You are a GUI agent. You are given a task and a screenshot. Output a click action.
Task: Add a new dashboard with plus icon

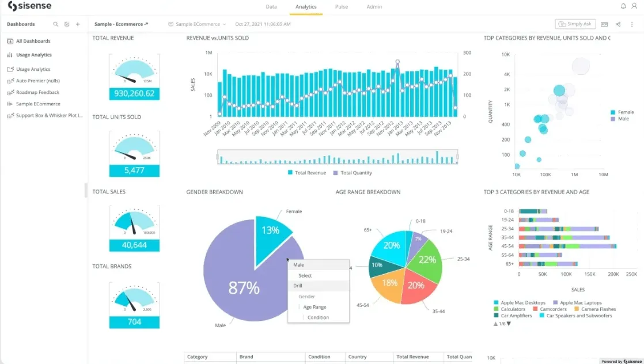(78, 24)
